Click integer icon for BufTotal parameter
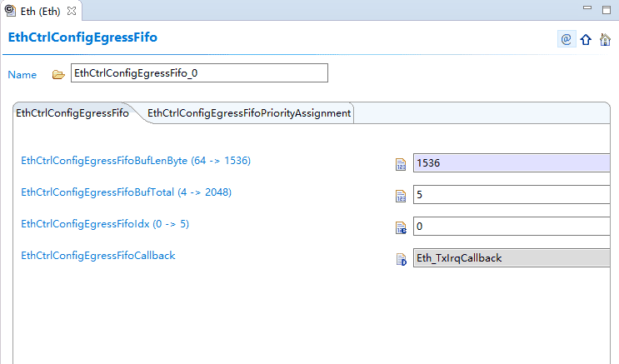The height and width of the screenshot is (364, 619). click(401, 196)
